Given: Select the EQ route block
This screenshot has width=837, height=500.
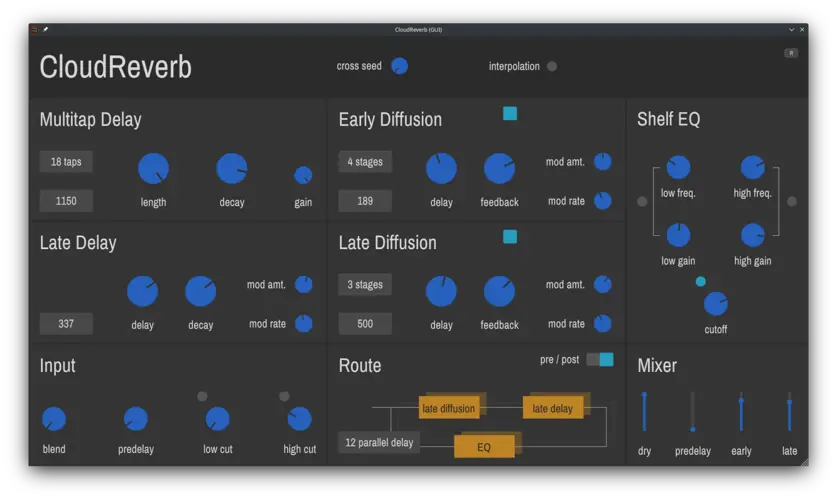Looking at the screenshot, I should point(484,447).
